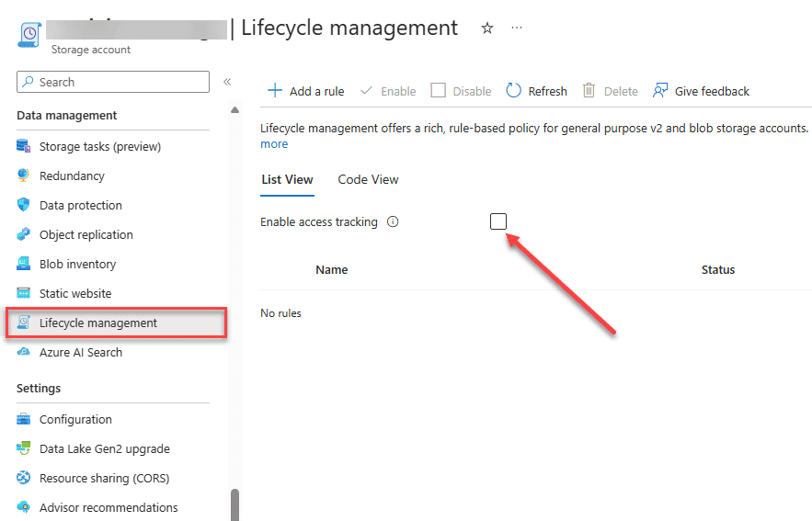This screenshot has height=521, width=812.
Task: Click the Static website icon
Action: (23, 293)
